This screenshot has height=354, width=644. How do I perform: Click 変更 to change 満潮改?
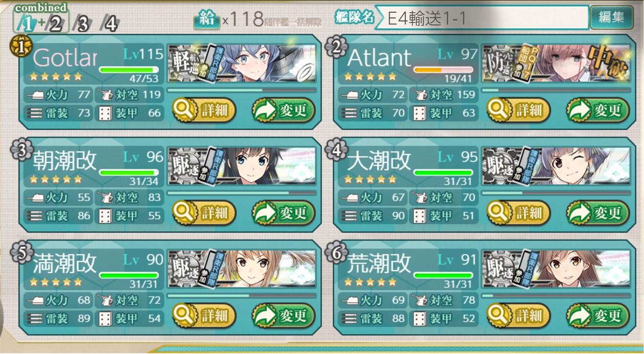(283, 316)
